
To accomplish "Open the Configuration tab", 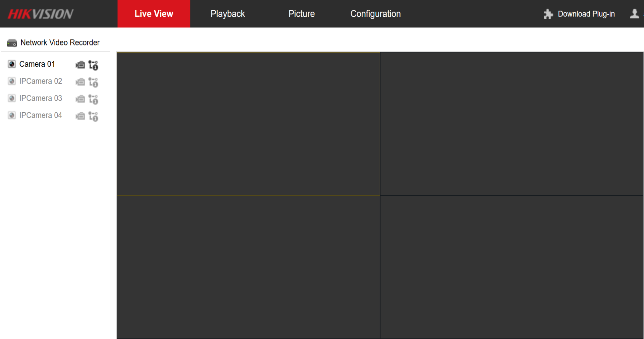I will point(375,14).
